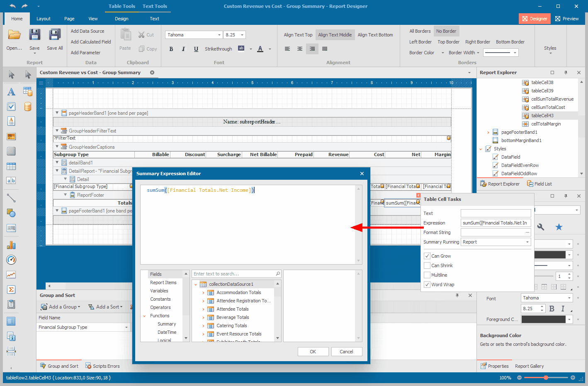
Task: Toggle the Can Grow checkbox
Action: point(427,256)
